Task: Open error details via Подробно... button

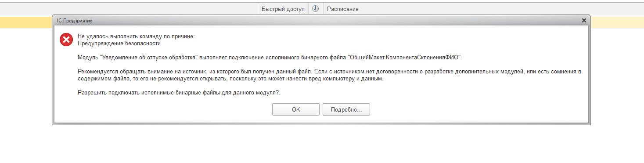Action: pos(346,109)
